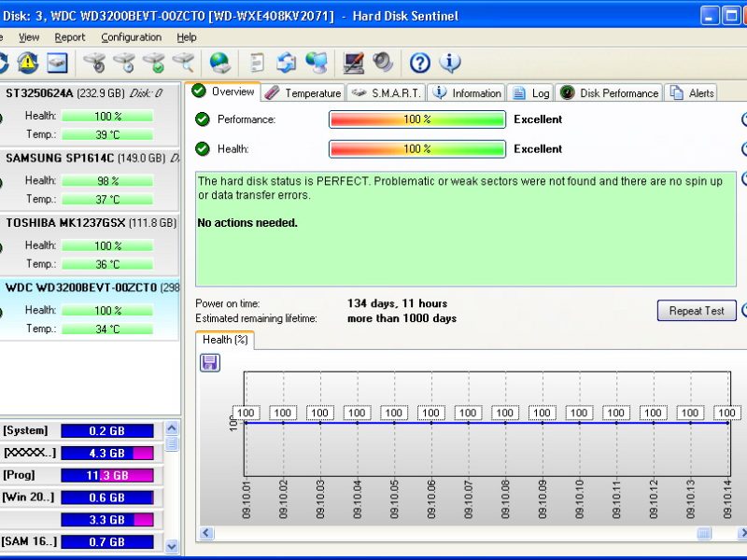
Task: Click the floppy-disk save icon above the health graph
Action: click(209, 363)
